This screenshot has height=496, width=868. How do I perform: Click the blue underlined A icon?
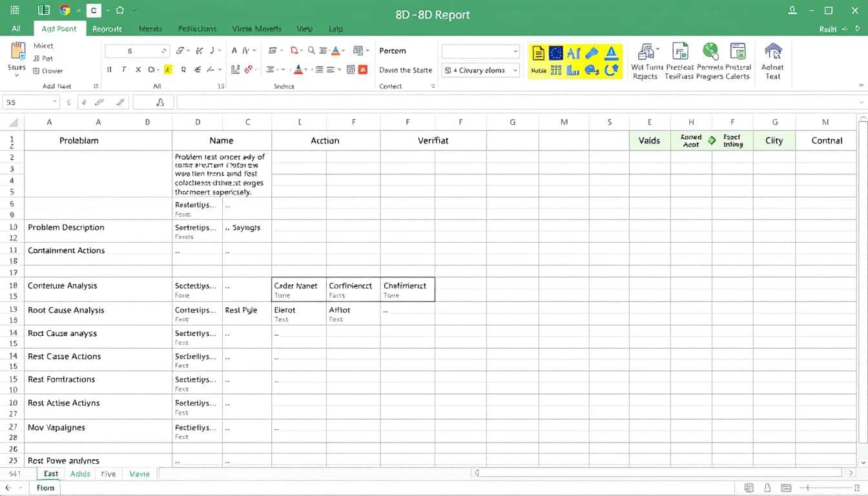click(x=611, y=54)
